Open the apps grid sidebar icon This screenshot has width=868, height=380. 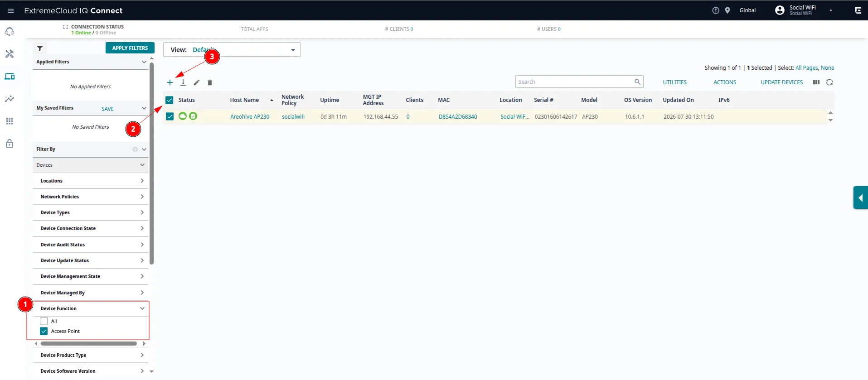tap(10, 121)
